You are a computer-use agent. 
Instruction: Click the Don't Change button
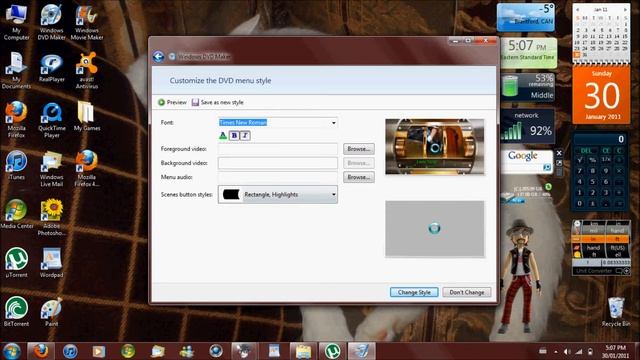[467, 292]
